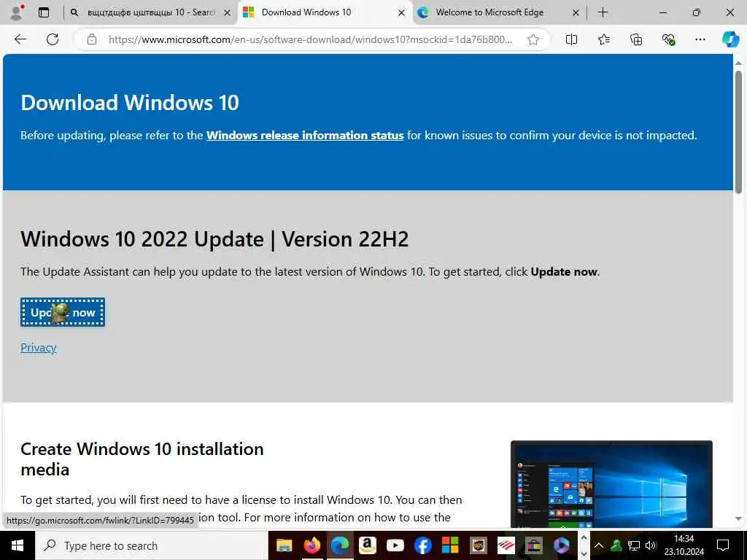
Task: Open the notification center
Action: (x=723, y=545)
